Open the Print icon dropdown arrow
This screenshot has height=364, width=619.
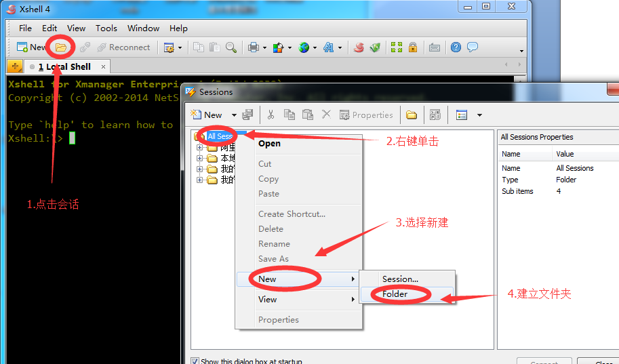point(264,48)
